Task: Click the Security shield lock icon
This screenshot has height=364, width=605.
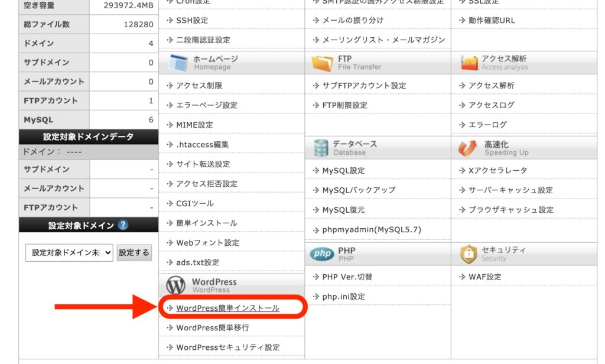Action: (469, 254)
